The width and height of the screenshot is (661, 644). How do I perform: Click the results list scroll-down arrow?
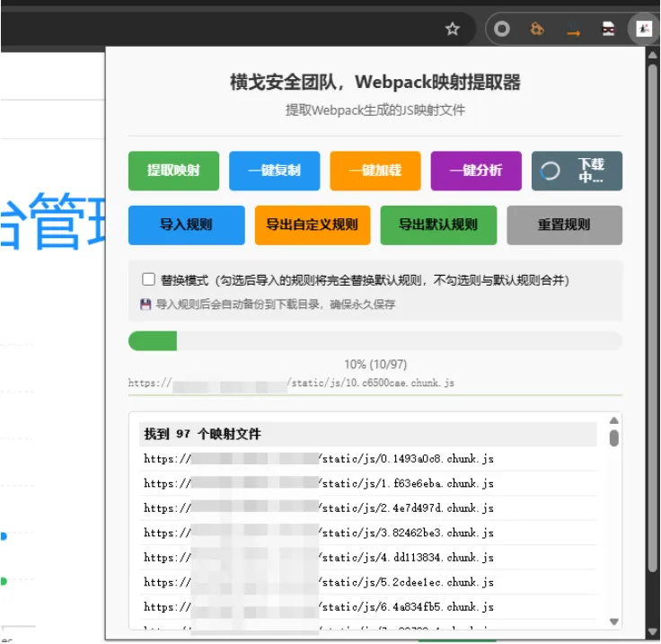[x=614, y=622]
